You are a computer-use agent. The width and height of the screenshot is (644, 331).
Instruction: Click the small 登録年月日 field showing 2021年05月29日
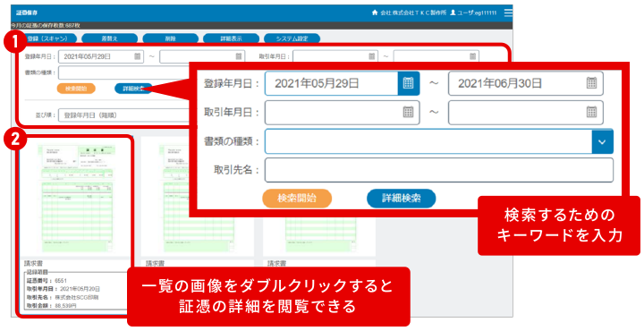(x=101, y=56)
